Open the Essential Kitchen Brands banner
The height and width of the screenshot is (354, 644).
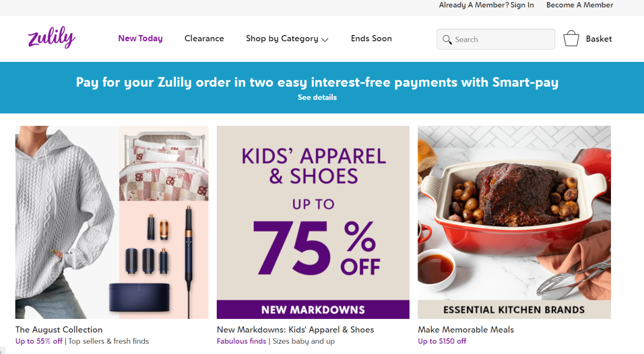coord(514,222)
